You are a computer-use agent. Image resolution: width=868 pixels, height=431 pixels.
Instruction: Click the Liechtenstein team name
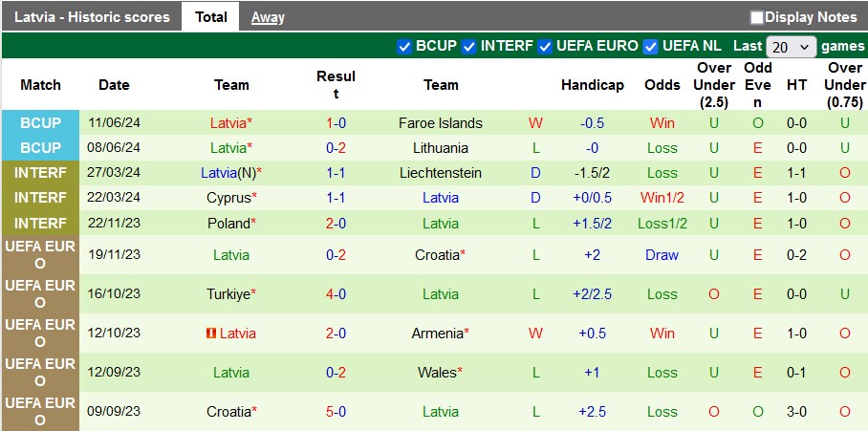tap(441, 173)
